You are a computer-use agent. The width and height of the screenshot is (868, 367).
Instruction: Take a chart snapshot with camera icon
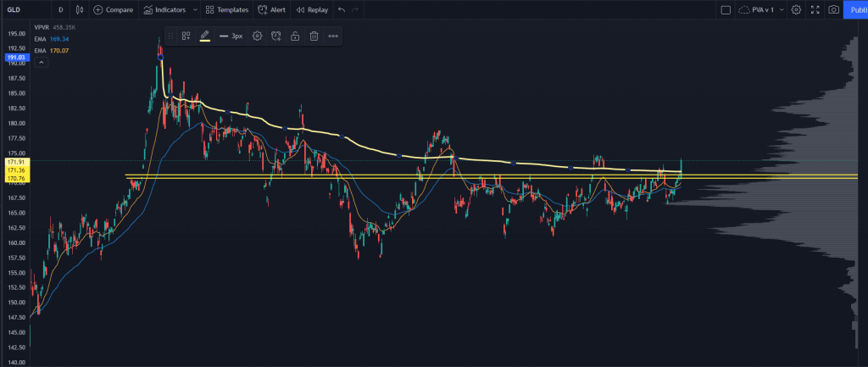[x=833, y=9]
